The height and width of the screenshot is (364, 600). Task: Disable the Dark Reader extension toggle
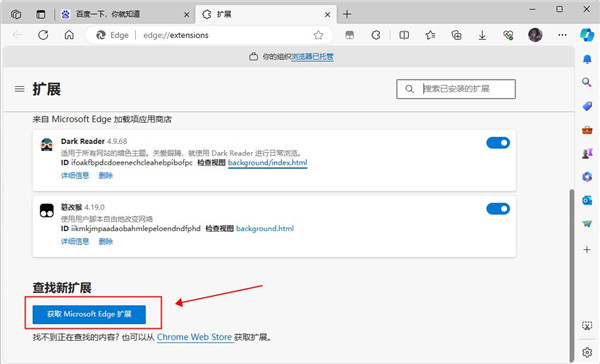coord(498,143)
